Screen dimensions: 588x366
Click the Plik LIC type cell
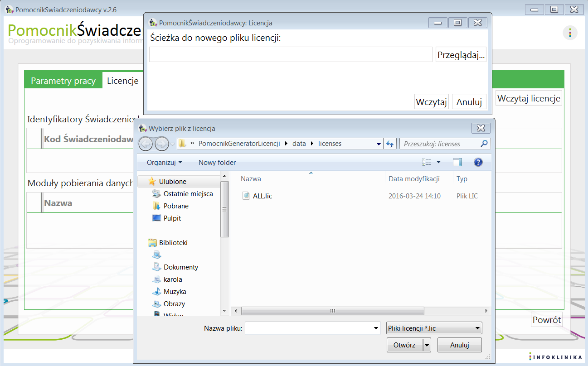pyautogui.click(x=467, y=196)
